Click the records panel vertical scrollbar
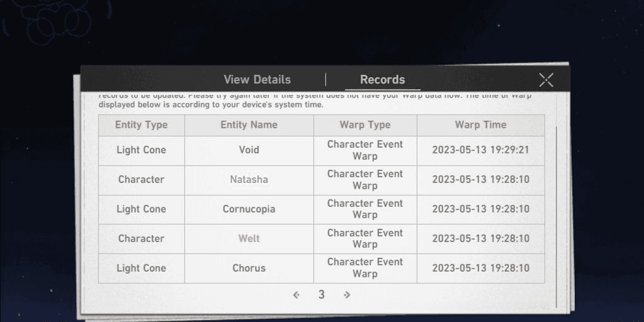Image resolution: width=644 pixels, height=322 pixels. [x=556, y=218]
